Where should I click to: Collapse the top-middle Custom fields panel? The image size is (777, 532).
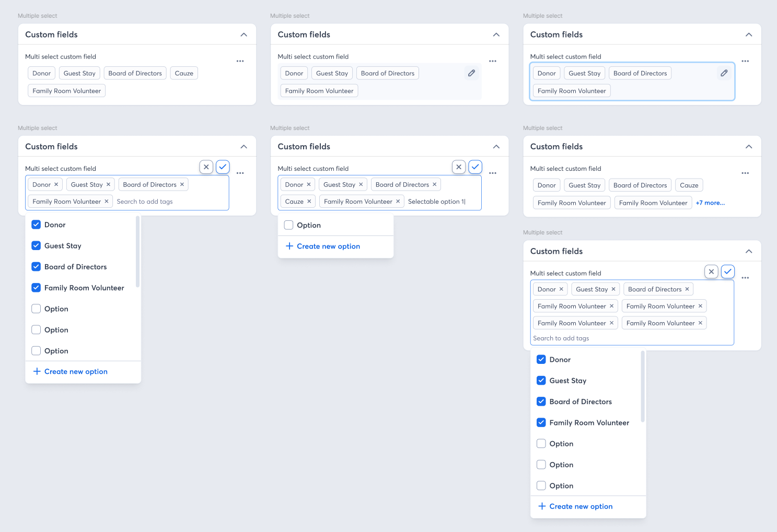[496, 34]
